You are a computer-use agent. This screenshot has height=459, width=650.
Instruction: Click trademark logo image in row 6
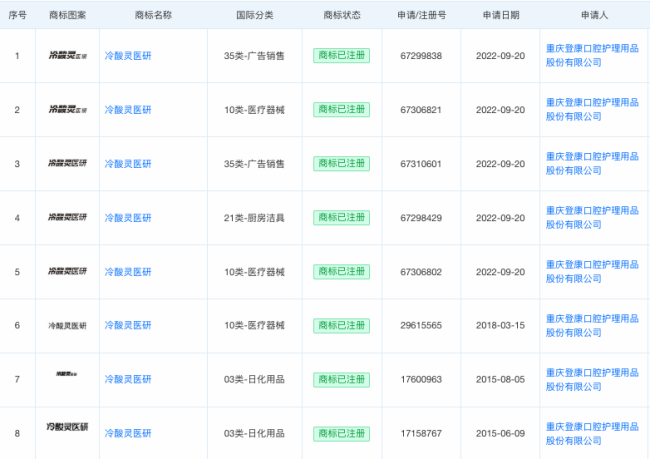(67, 326)
